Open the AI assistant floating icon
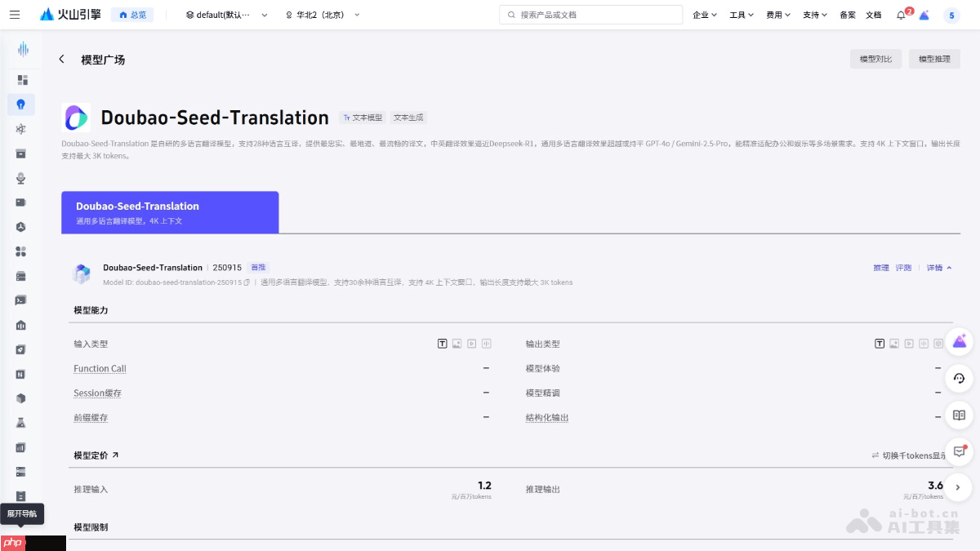This screenshot has height=551, width=980. [959, 342]
